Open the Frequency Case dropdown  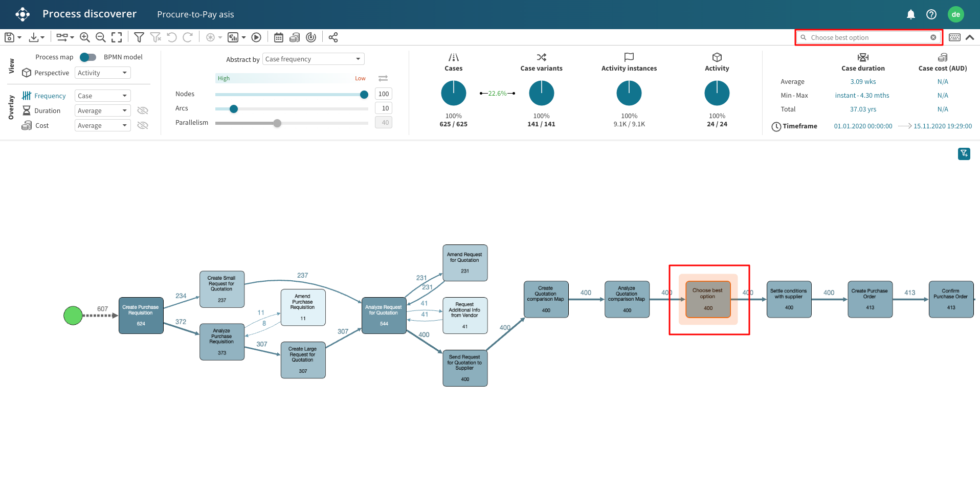coord(103,96)
